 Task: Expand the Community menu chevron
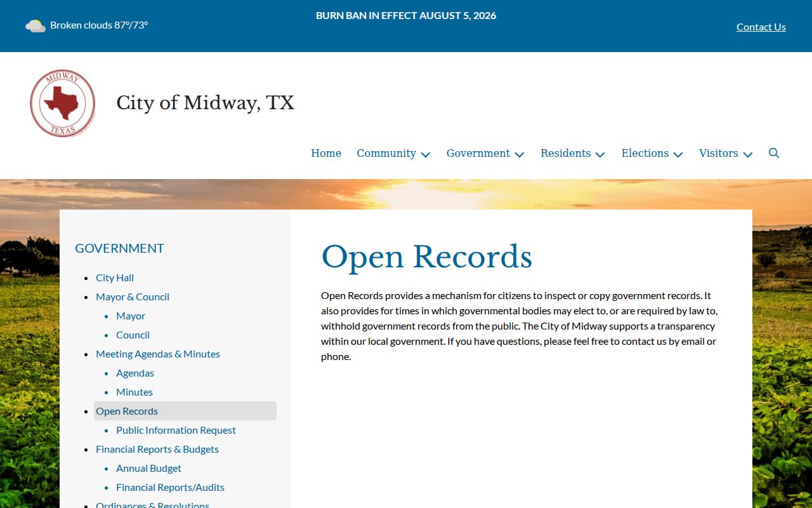426,154
